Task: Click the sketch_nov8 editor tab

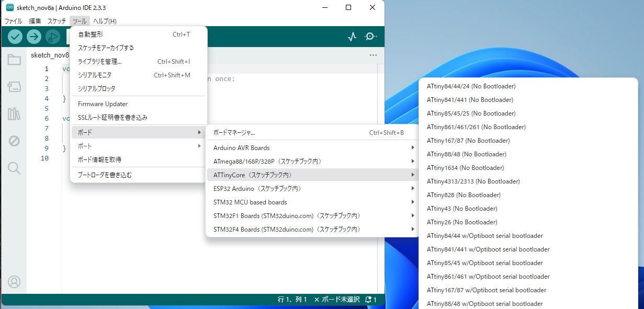Action: (49, 55)
